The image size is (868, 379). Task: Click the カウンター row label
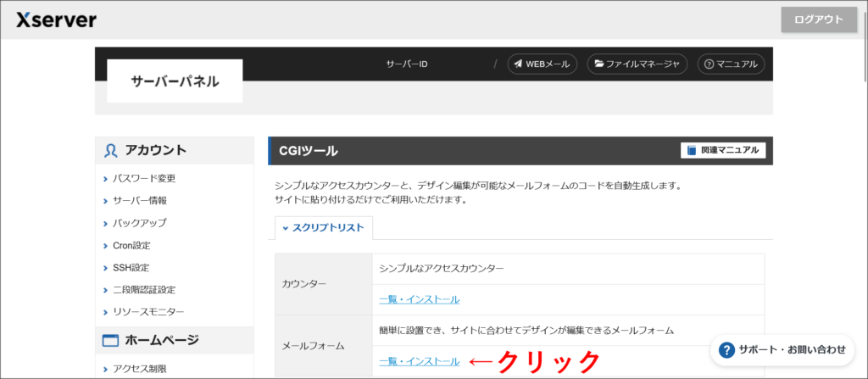pyautogui.click(x=304, y=284)
